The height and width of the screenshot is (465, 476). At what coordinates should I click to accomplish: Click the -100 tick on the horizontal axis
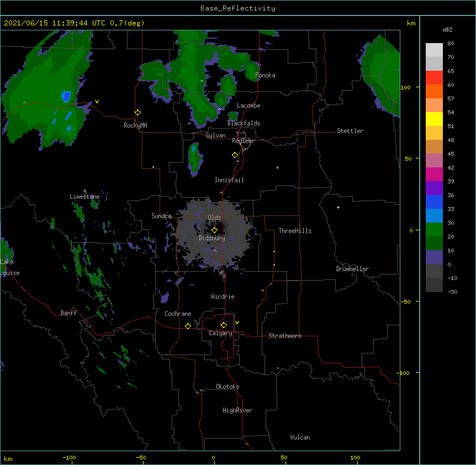pos(69,457)
